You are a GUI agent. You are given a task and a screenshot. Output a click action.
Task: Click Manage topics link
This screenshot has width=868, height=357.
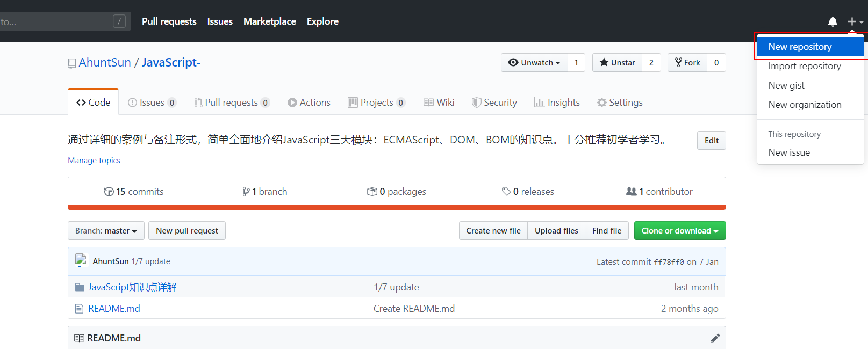pos(94,161)
